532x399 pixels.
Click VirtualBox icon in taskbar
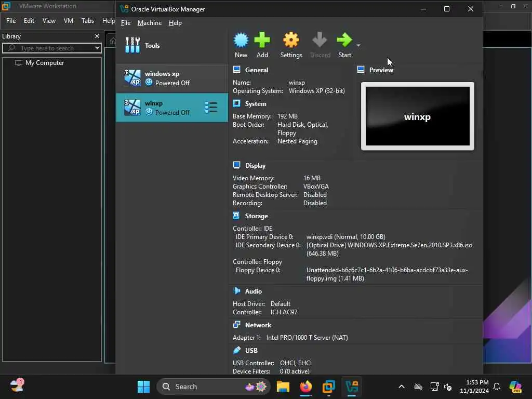[352, 387]
